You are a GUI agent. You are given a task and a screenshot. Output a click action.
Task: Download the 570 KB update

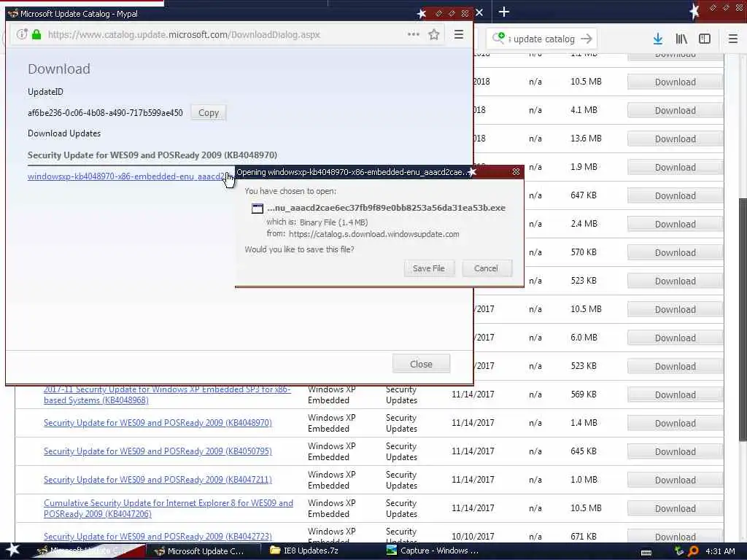[x=675, y=252]
